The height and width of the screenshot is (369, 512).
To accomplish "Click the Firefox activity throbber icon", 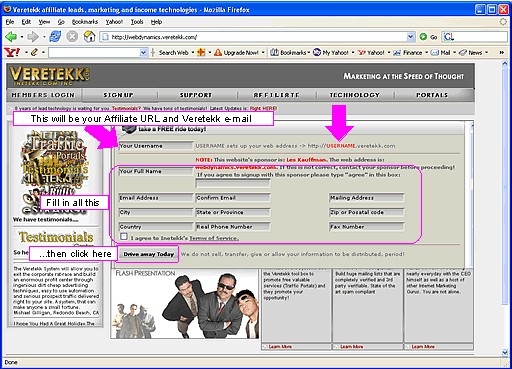I will [503, 22].
